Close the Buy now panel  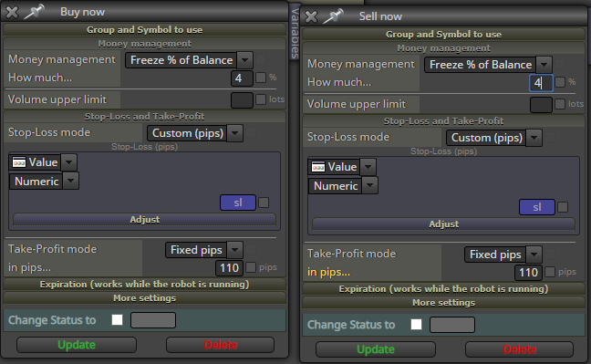[12, 12]
